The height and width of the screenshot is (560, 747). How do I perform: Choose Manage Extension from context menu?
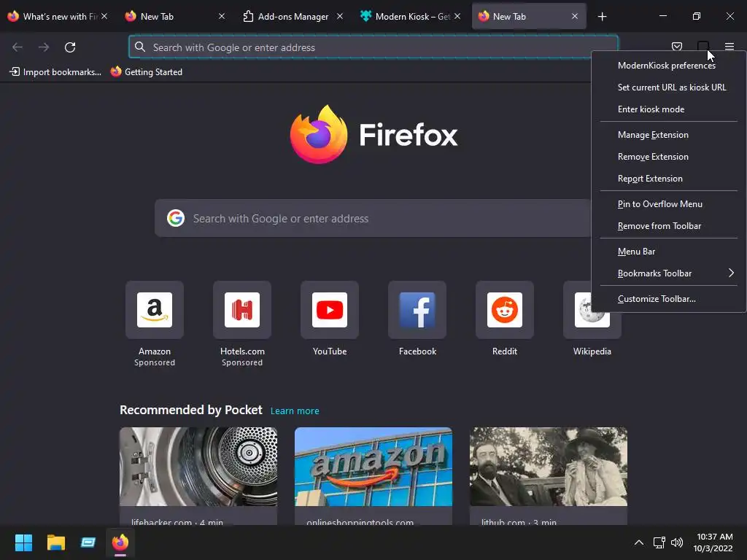(x=669, y=135)
